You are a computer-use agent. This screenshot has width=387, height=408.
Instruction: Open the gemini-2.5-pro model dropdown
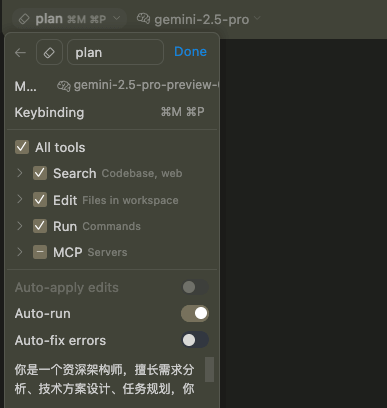199,19
